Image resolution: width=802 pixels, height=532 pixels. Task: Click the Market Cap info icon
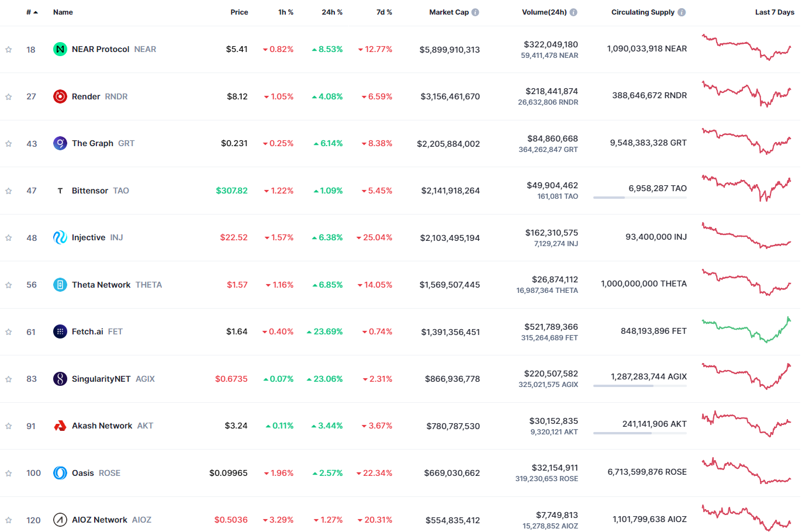click(x=475, y=12)
